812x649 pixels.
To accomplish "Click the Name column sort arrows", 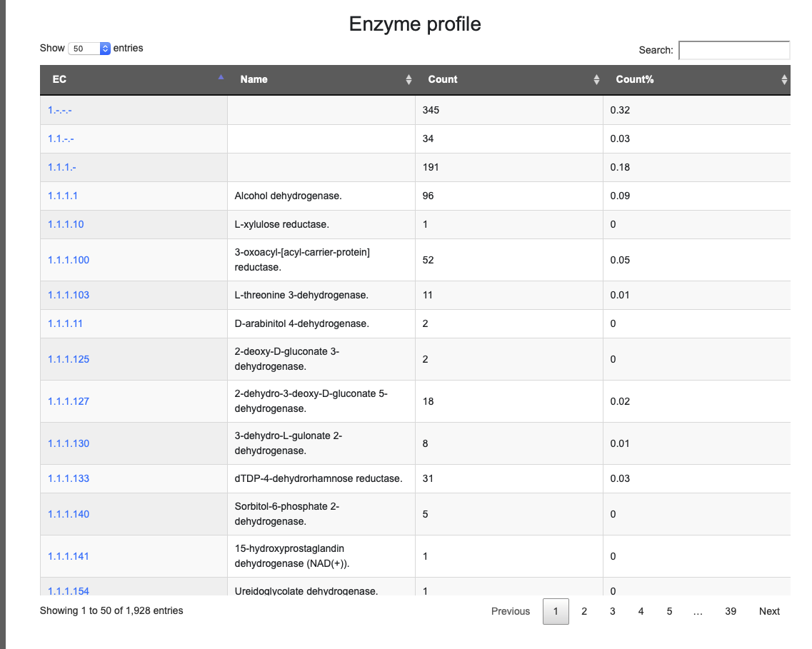I will [408, 79].
